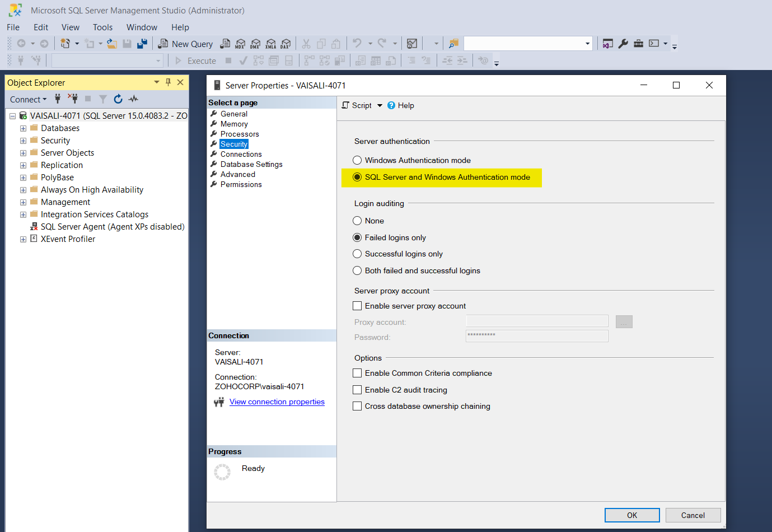Viewport: 772px width, 532px height.
Task: Click the Disconnect plug icon in Object Explorer
Action: click(73, 99)
